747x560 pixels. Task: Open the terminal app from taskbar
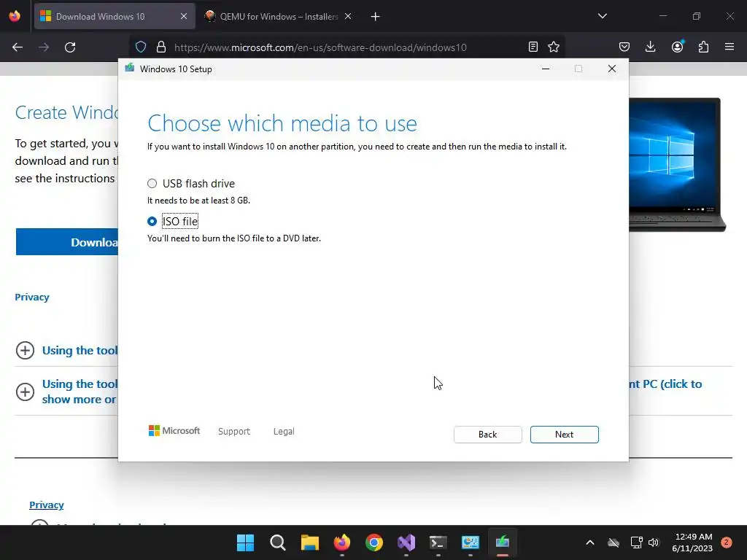coord(438,542)
